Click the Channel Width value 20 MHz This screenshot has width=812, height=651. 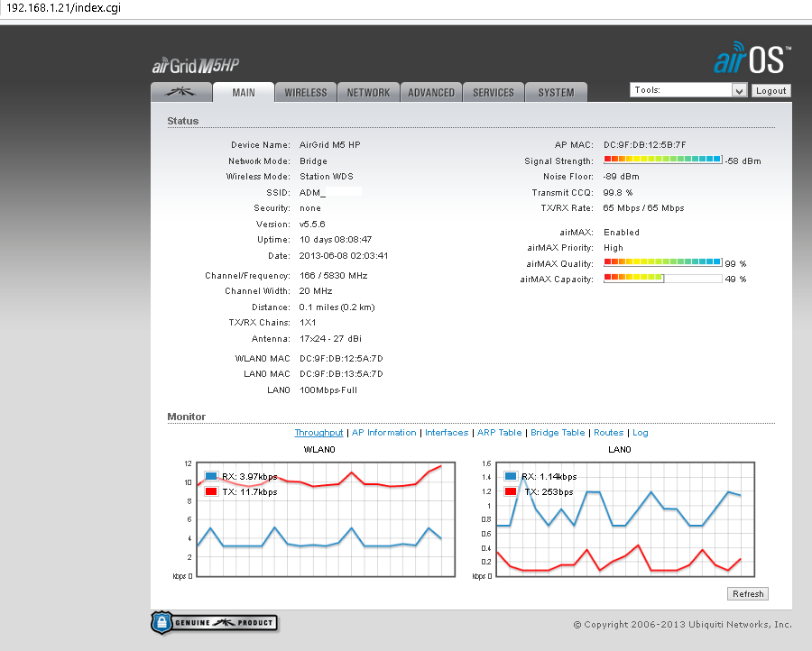point(316,291)
